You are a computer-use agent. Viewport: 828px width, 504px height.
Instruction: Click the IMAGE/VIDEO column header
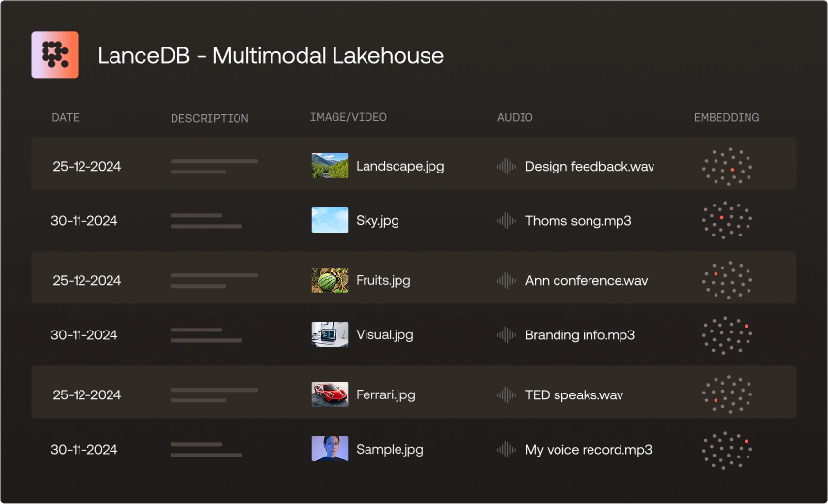[x=348, y=118]
